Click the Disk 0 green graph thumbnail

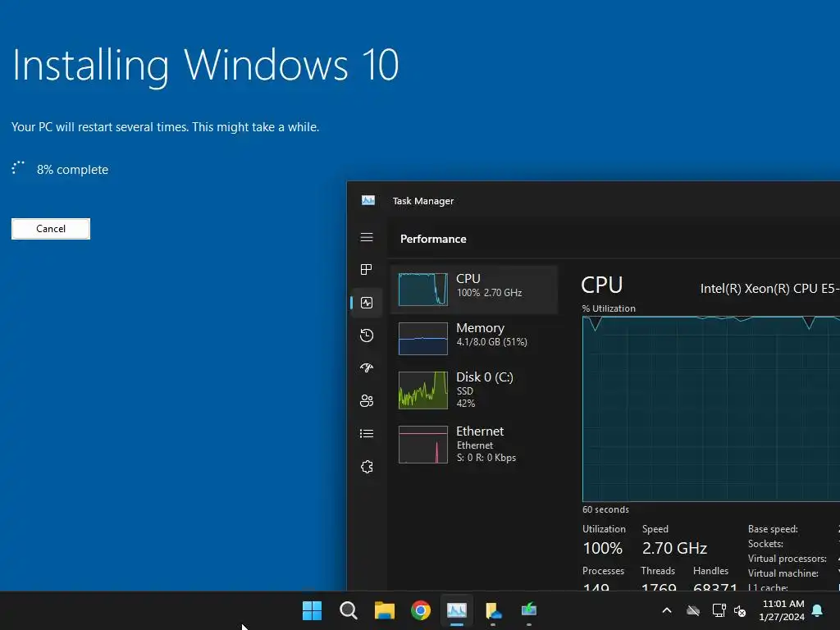(x=423, y=390)
